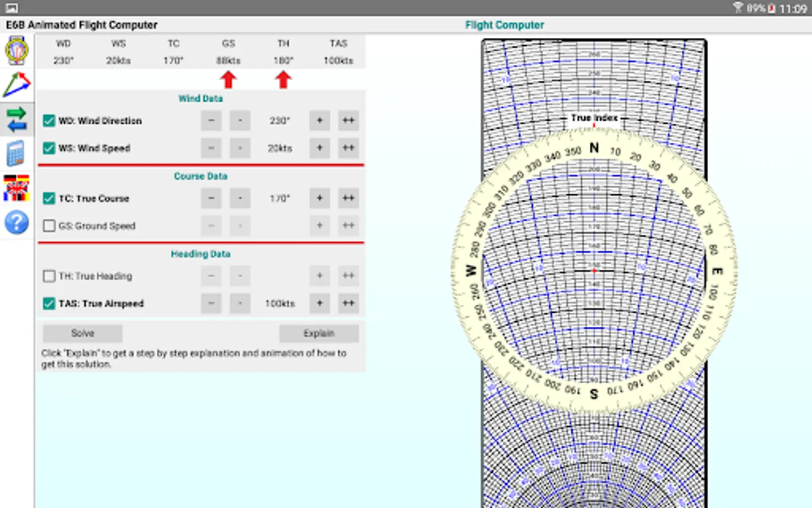Click the red center dot of the wind grid
Screen dimensions: 812x508
594,271
